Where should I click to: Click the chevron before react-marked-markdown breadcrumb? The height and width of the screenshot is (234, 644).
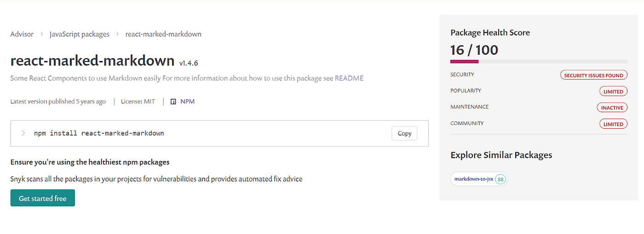tap(117, 34)
